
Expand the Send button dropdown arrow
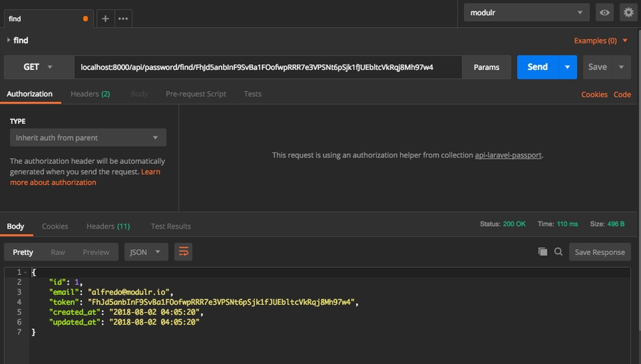[567, 67]
